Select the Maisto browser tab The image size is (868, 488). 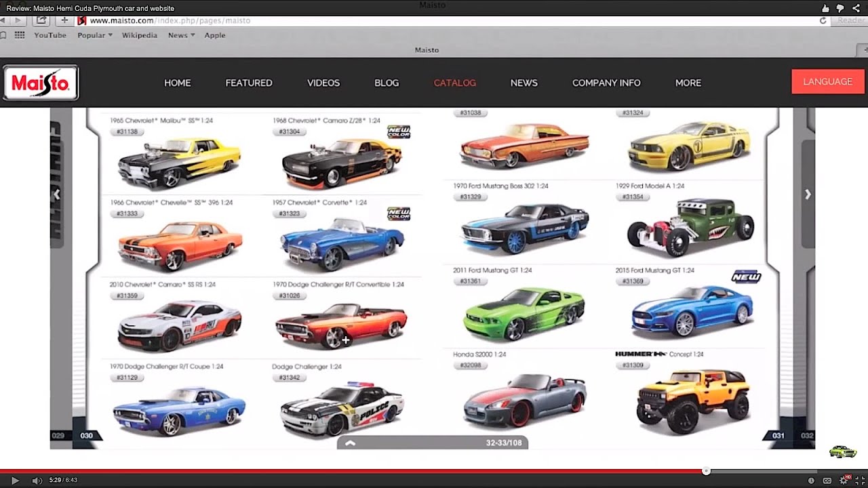pyautogui.click(x=427, y=50)
